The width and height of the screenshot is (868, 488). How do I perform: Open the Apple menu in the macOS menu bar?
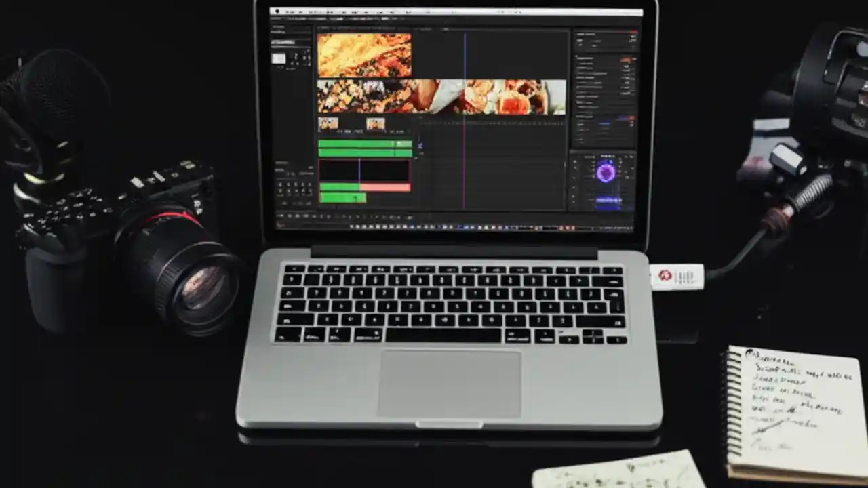pos(277,12)
